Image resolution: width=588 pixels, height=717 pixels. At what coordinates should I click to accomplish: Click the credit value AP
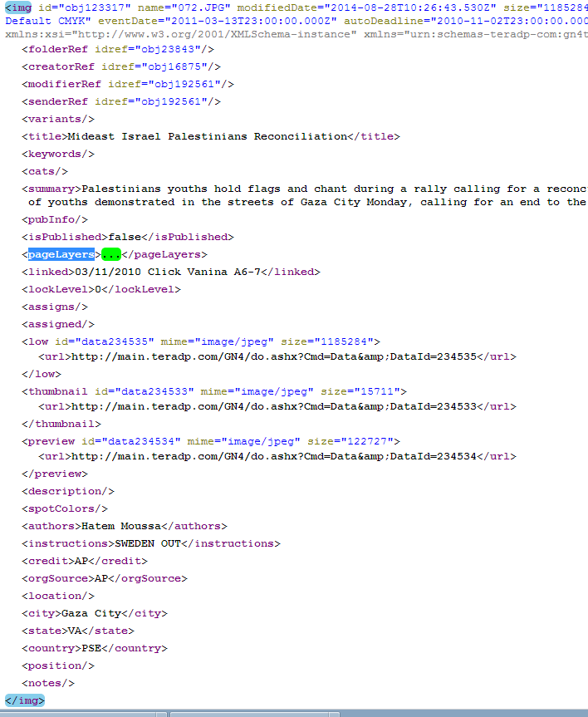[x=81, y=561]
